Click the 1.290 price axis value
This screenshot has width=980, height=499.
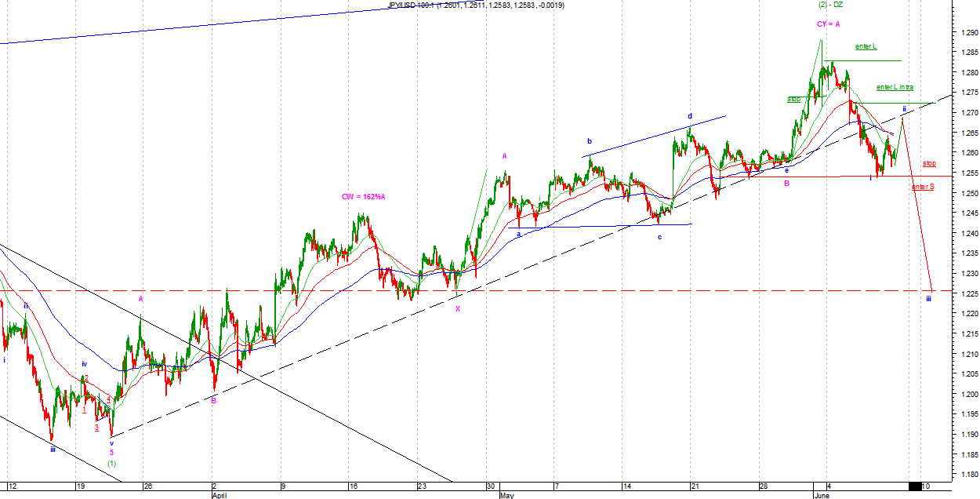point(967,33)
